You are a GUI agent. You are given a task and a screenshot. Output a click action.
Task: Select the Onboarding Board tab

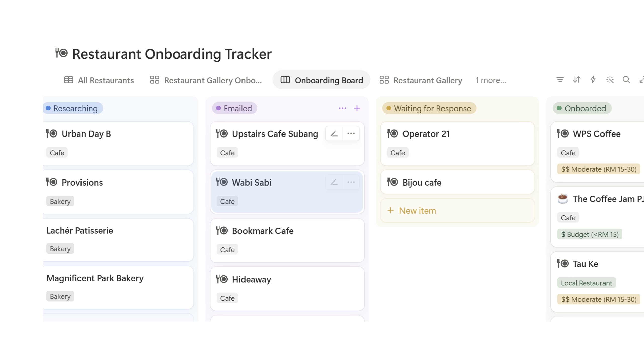point(321,80)
